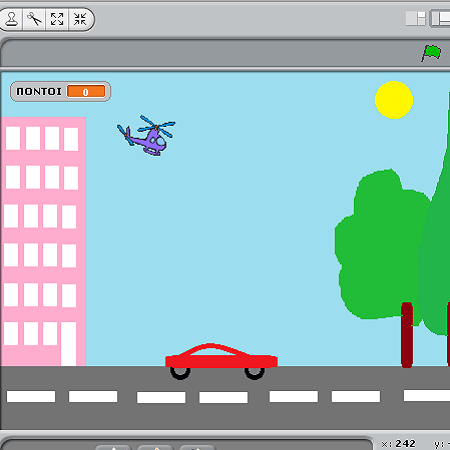Click the dark red tree trunk
The image size is (450, 450).
coord(407,335)
